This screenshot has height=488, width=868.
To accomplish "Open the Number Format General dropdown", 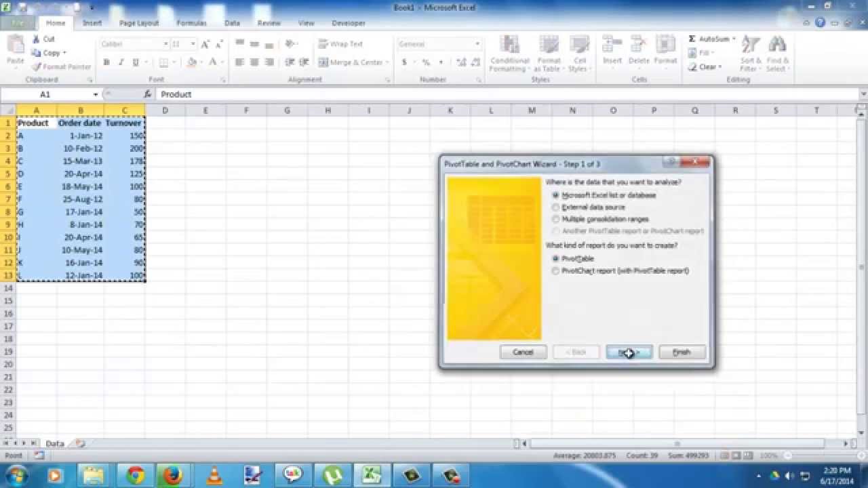I will click(x=477, y=44).
